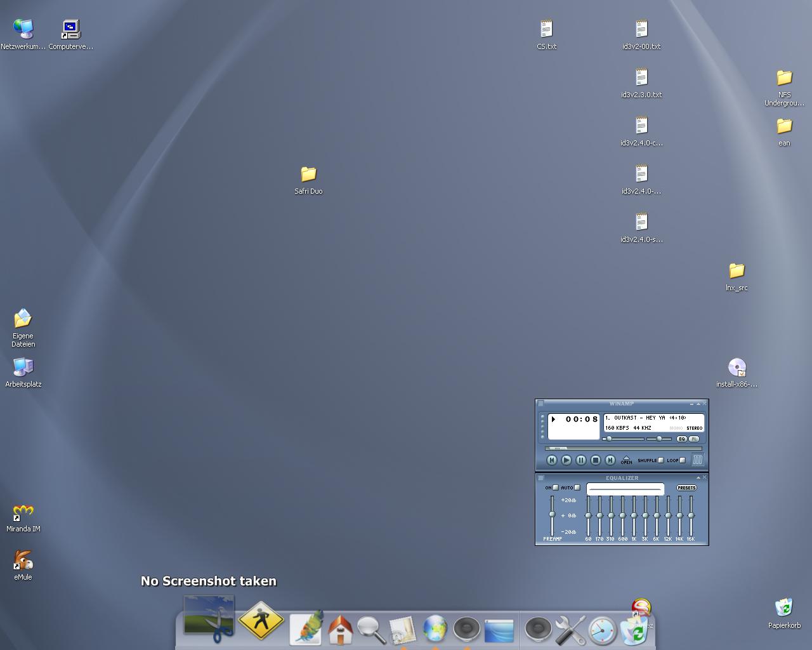Select the CS.txt file icon

click(x=547, y=34)
